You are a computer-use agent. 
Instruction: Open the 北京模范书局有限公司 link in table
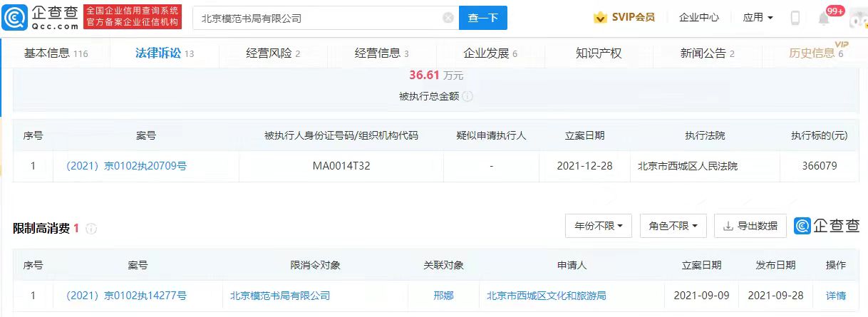(280, 296)
